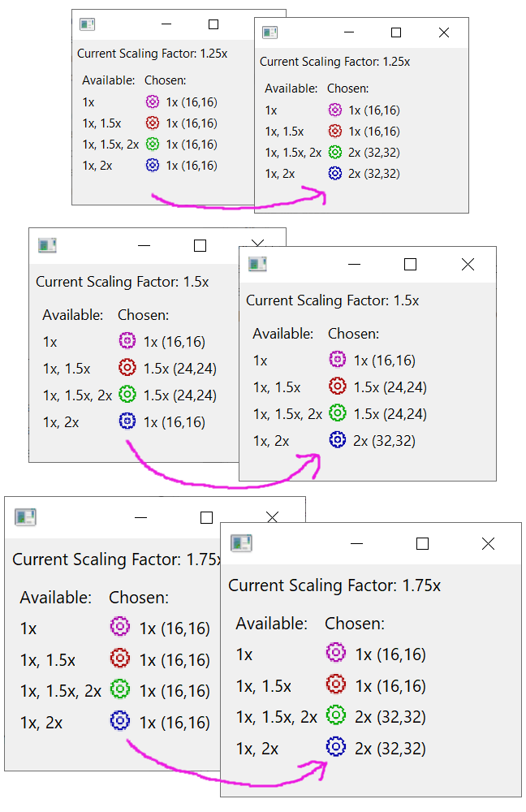Click the blue gear in the top-right 1.25x window

[336, 173]
